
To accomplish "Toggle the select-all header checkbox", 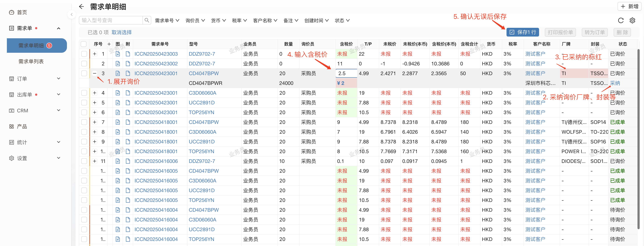I will click(x=84, y=44).
